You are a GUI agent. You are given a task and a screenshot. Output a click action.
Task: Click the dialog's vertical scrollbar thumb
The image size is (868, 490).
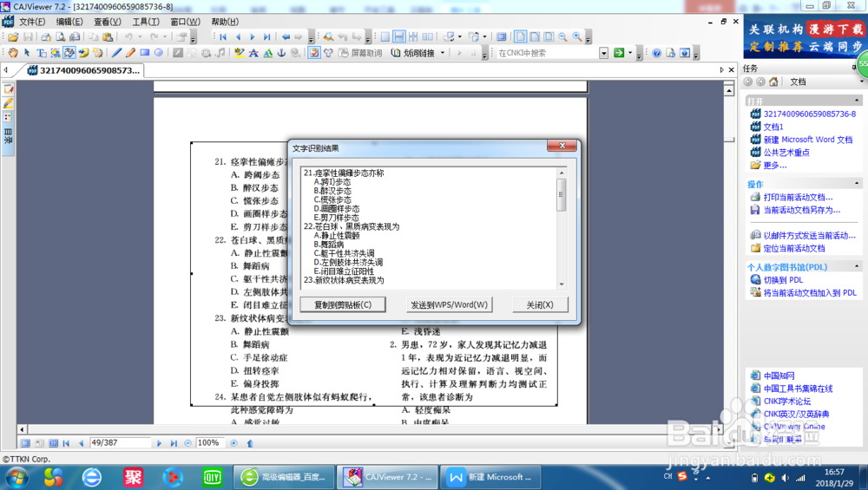pyautogui.click(x=562, y=194)
